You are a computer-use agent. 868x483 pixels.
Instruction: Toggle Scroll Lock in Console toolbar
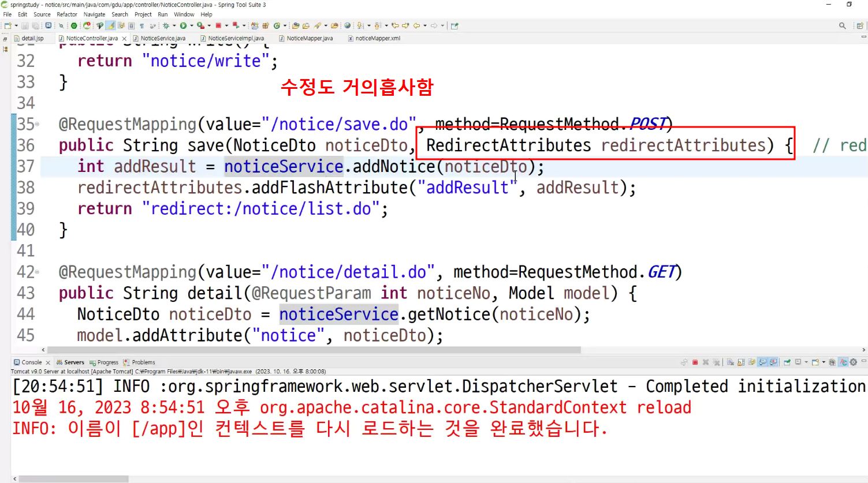[741, 362]
